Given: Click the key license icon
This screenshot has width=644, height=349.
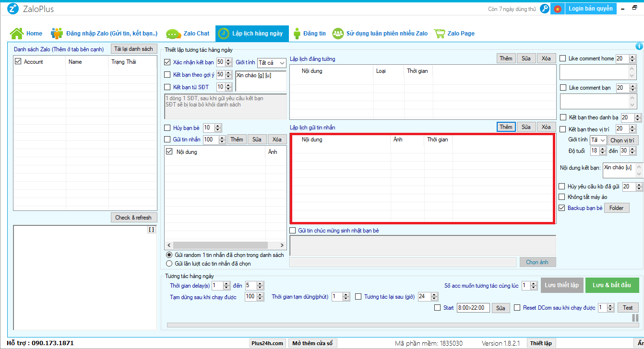Looking at the screenshot, I should 544,9.
